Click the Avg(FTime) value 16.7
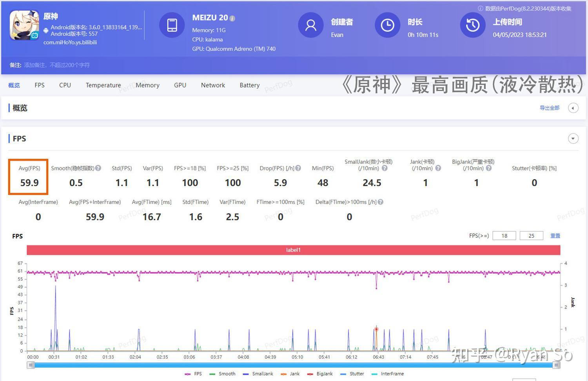Screen dimensions: 588x381 152,217
